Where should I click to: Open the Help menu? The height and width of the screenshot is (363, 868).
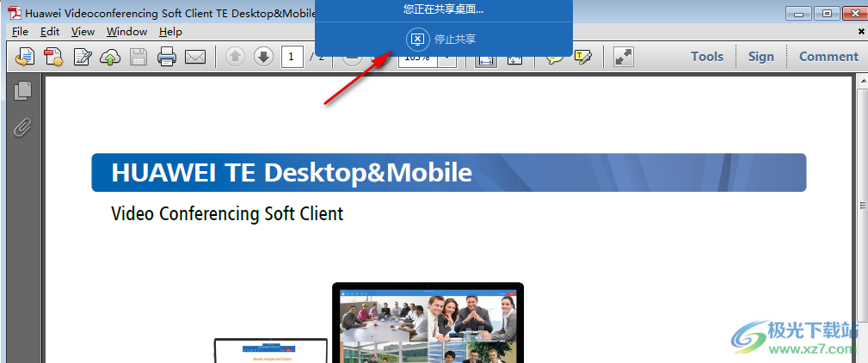click(x=170, y=32)
